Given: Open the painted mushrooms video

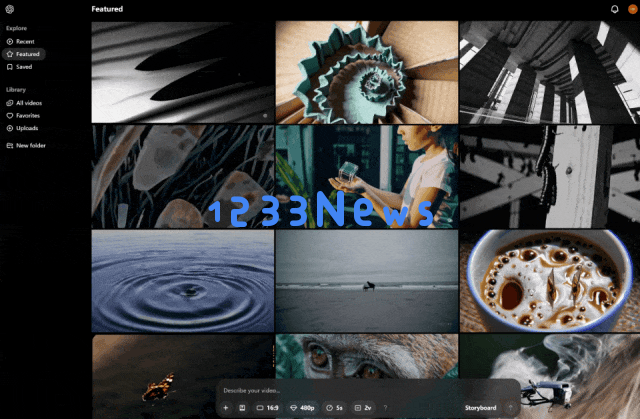Looking at the screenshot, I should point(183,177).
